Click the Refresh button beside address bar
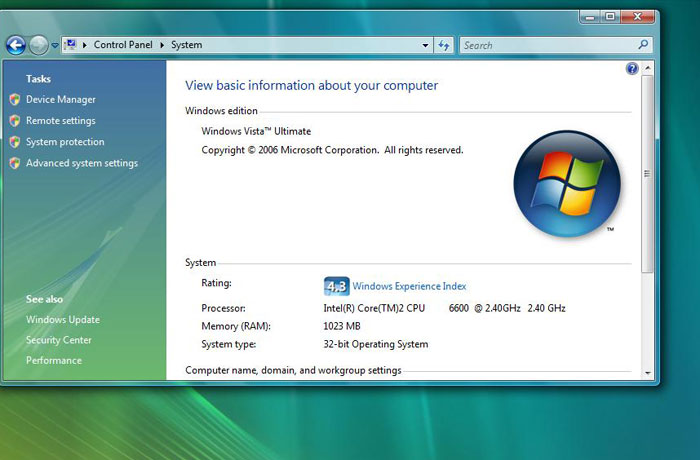Image resolution: width=700 pixels, height=460 pixels. pyautogui.click(x=444, y=45)
